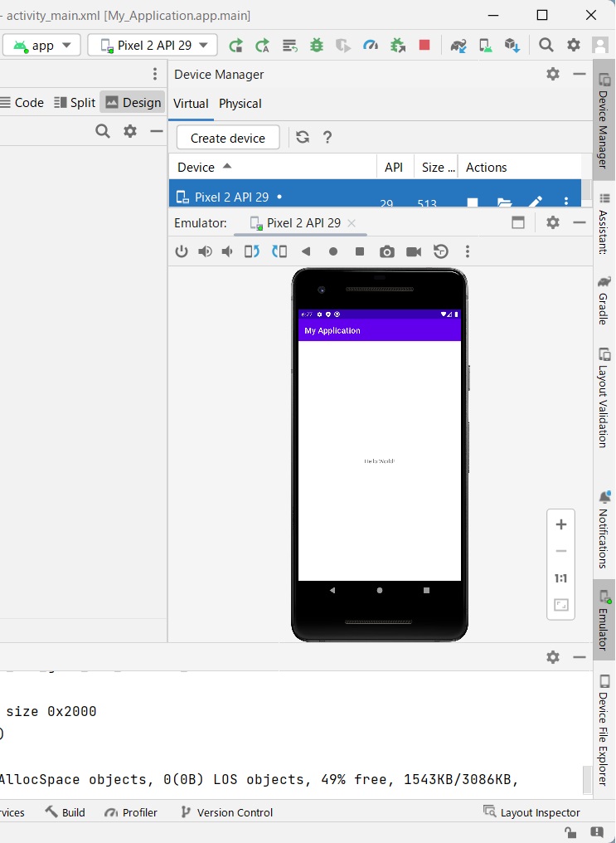Open emulator snapshots icon
Viewport: 616px width, 843px height.
pos(441,251)
